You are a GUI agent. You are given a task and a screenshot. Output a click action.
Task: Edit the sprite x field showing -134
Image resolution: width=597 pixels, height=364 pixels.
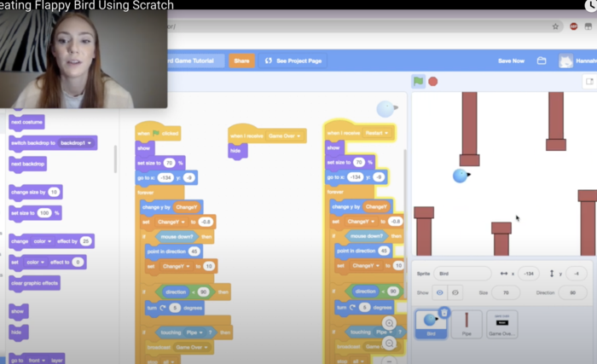[528, 274]
